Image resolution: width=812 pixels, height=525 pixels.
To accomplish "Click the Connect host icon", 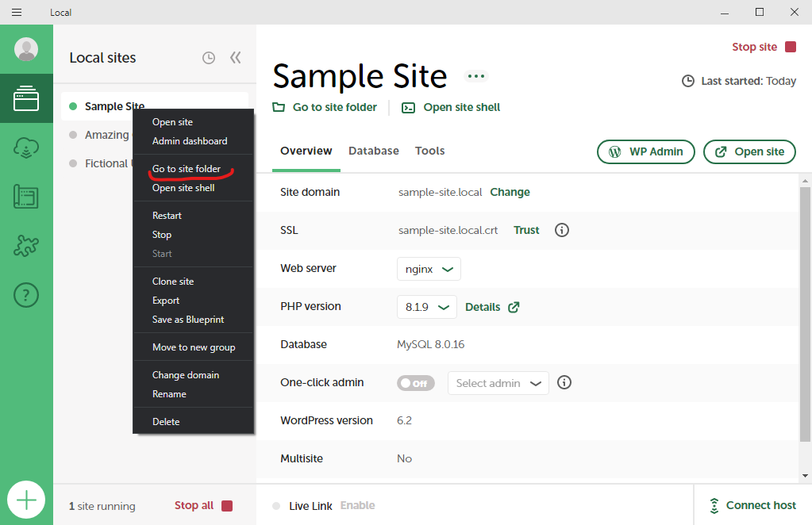I will coord(714,505).
